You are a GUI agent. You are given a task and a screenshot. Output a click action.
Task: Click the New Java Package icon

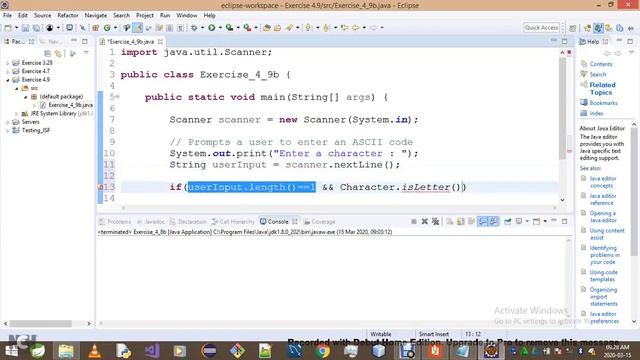click(x=96, y=28)
